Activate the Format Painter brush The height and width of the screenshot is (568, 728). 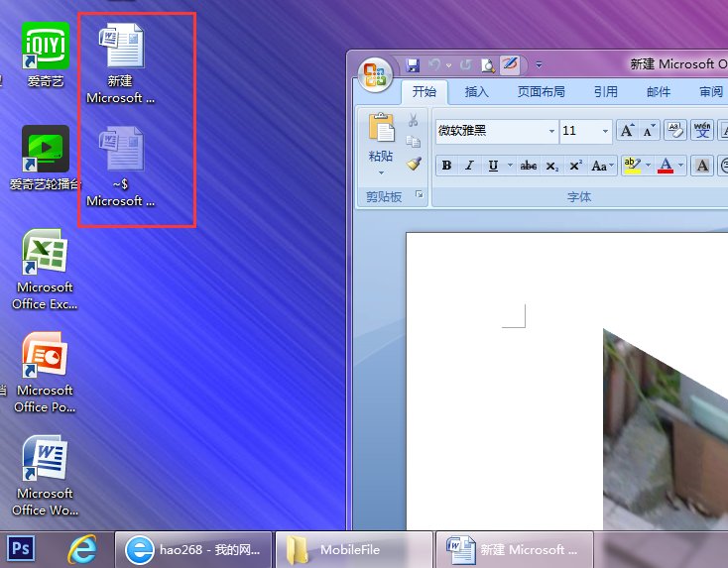[x=414, y=164]
